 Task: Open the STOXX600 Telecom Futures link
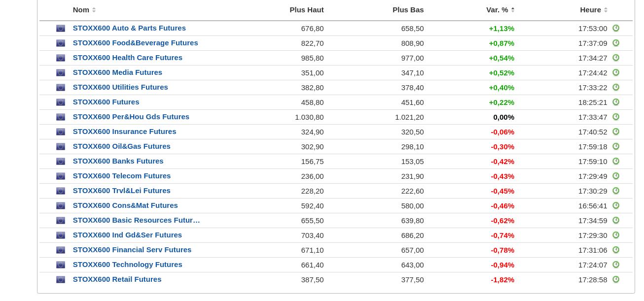122,176
